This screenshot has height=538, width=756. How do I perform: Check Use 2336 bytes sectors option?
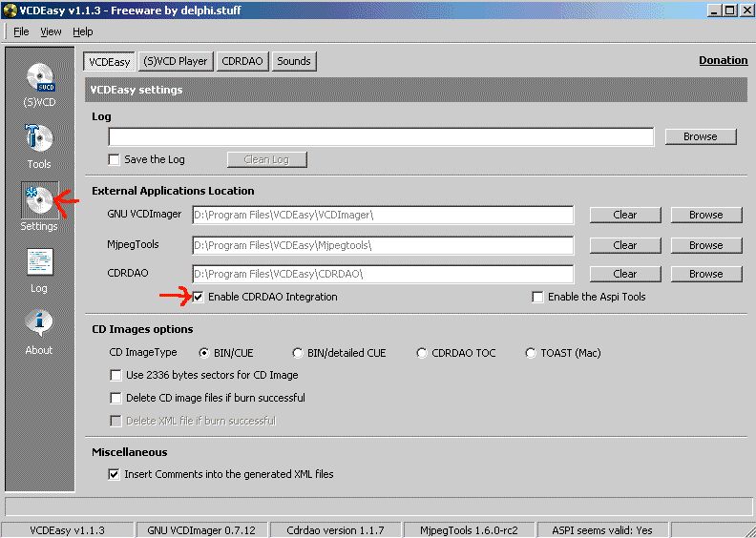(x=115, y=375)
